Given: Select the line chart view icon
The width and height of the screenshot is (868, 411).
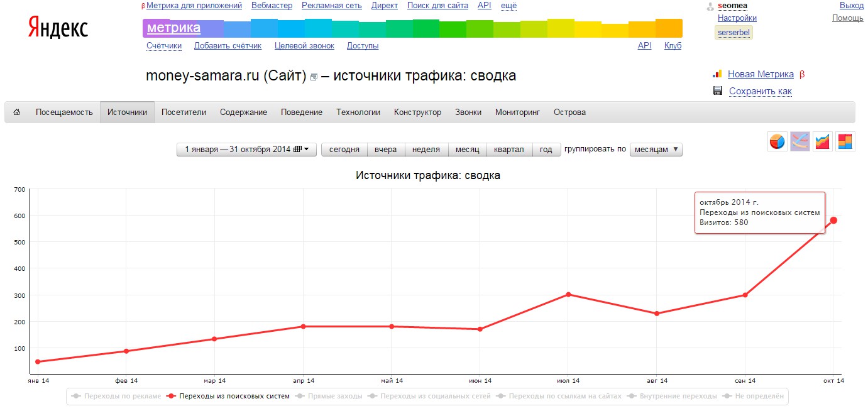Looking at the screenshot, I should pos(800,141).
